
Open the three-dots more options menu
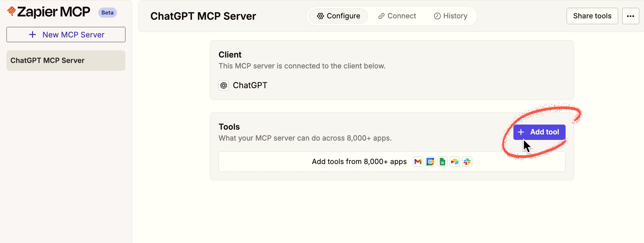(630, 16)
